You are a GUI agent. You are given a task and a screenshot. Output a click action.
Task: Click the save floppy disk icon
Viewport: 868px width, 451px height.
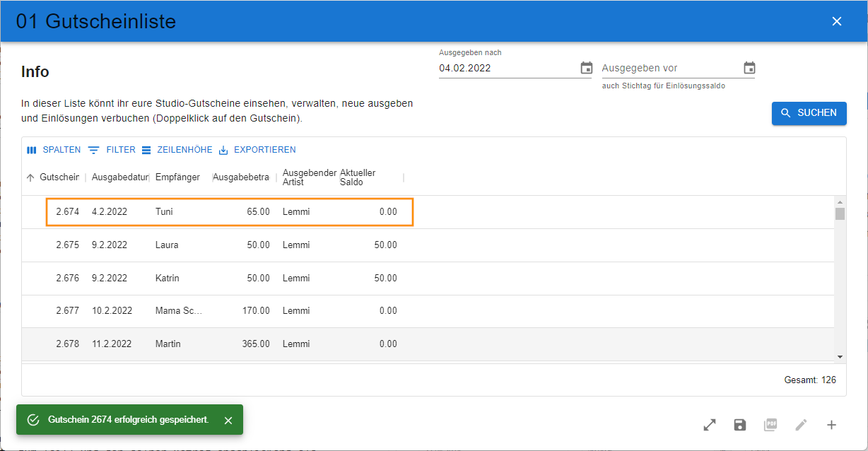pyautogui.click(x=740, y=425)
